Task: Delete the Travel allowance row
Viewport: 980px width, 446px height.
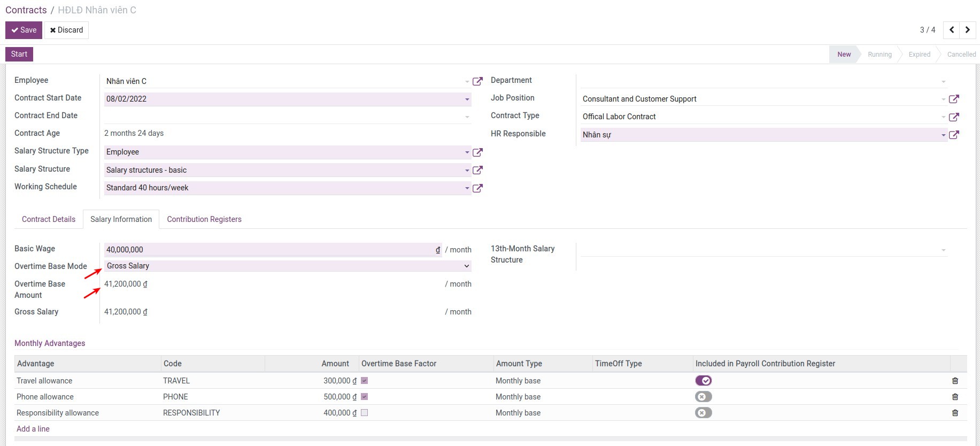Action: pos(955,381)
